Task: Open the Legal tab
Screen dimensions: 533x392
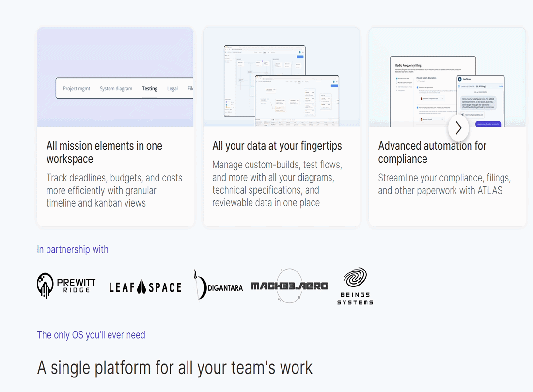Action: point(172,89)
